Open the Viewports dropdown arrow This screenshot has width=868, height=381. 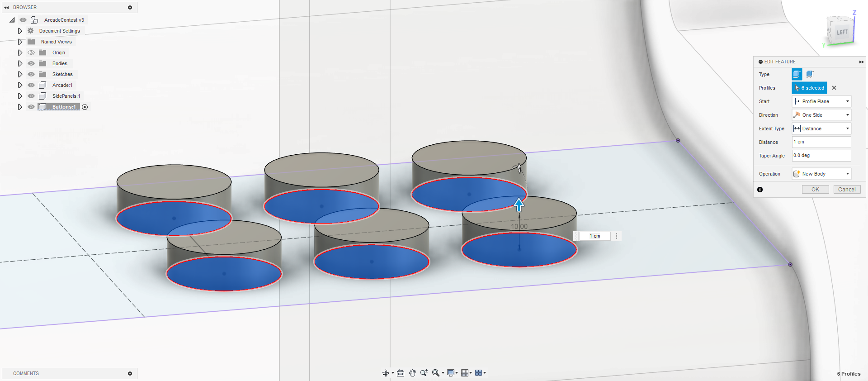point(485,373)
